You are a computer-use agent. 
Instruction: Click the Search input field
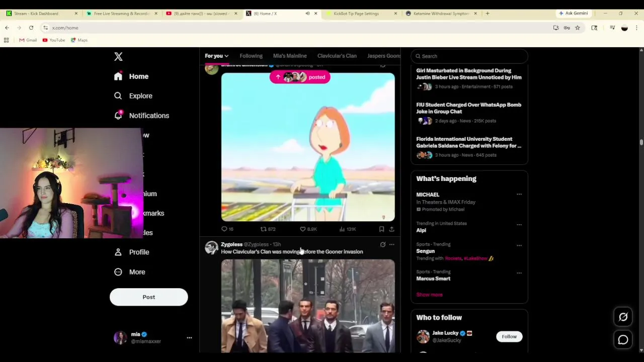coord(469,56)
